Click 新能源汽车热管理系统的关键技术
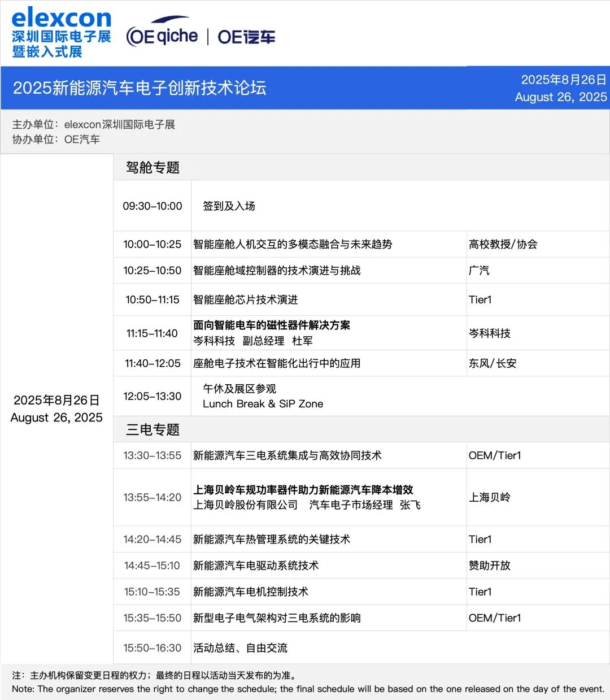The height and width of the screenshot is (700, 610). (272, 540)
